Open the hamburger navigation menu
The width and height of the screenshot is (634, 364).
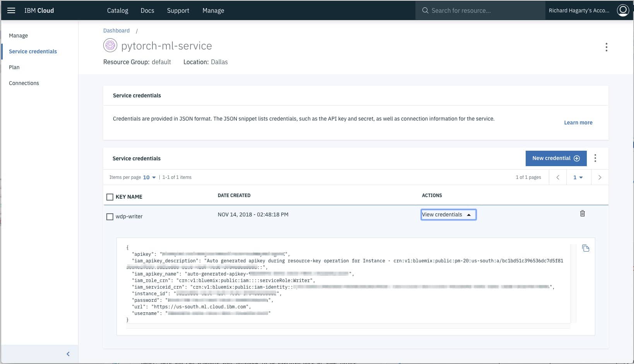(x=11, y=10)
